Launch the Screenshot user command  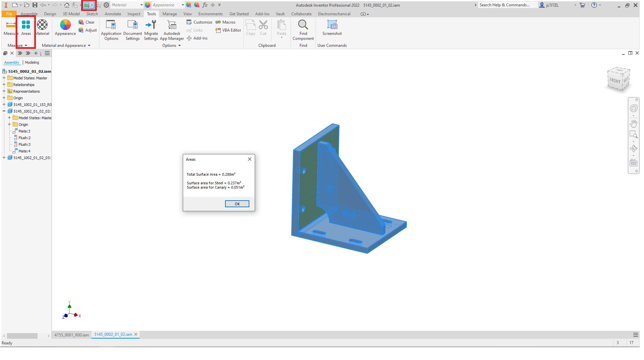pos(332,25)
